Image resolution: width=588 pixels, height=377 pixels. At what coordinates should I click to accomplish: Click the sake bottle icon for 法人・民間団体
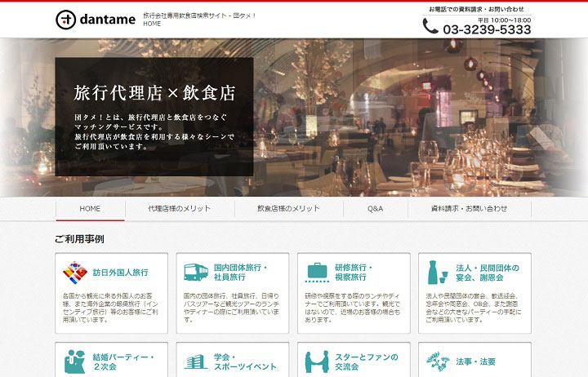[434, 272]
